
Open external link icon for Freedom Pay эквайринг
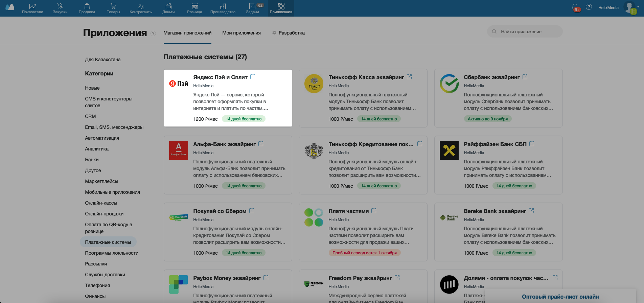tap(397, 278)
